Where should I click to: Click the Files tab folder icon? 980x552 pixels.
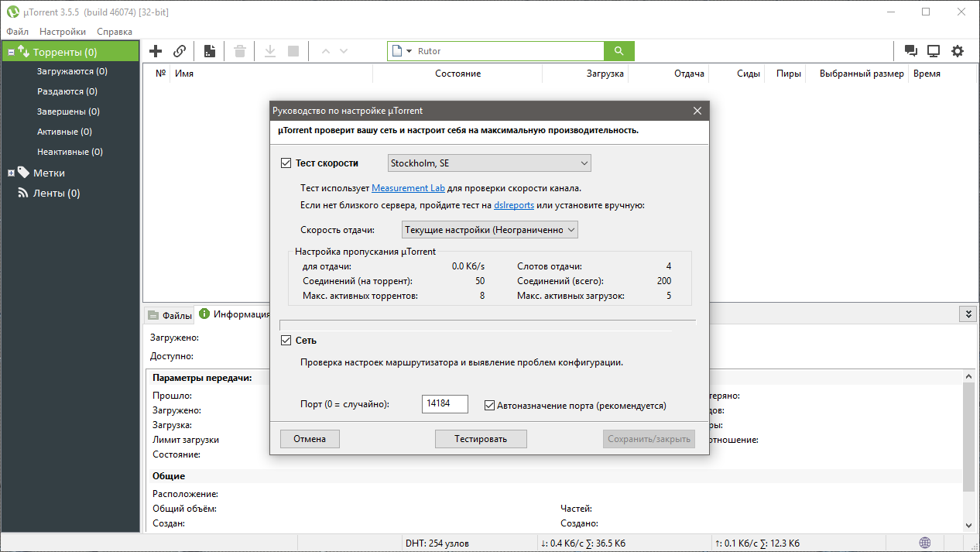pos(153,315)
